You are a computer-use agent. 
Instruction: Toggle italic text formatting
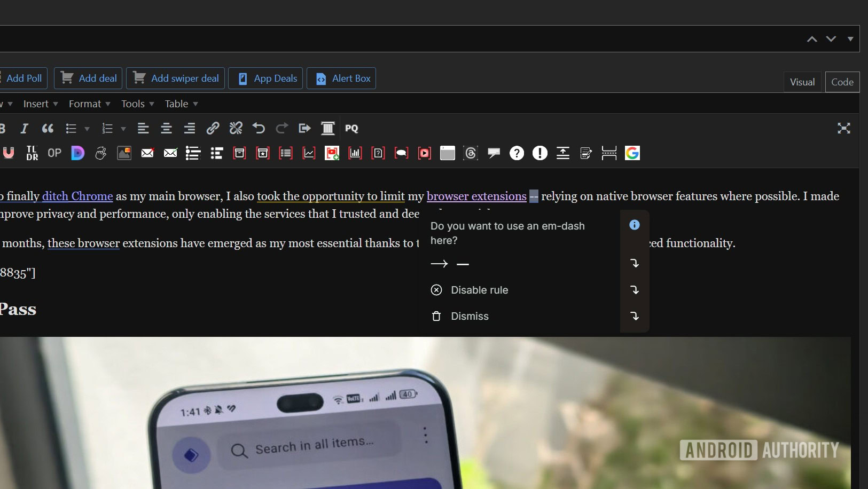pyautogui.click(x=24, y=128)
